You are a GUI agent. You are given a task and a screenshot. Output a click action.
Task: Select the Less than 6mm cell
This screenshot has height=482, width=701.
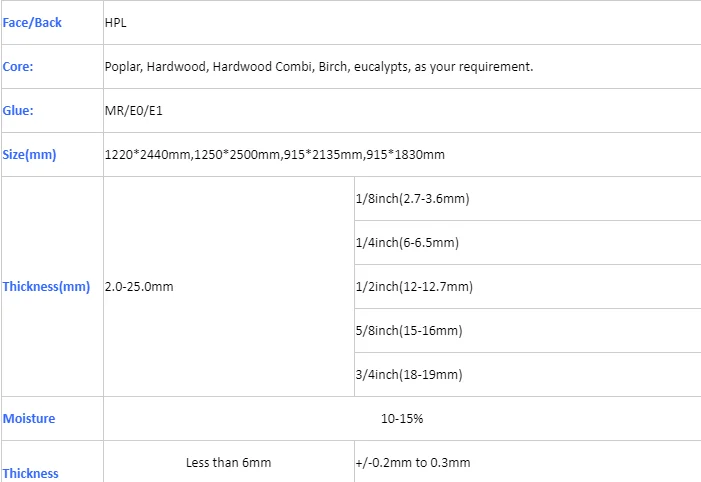coord(228,463)
